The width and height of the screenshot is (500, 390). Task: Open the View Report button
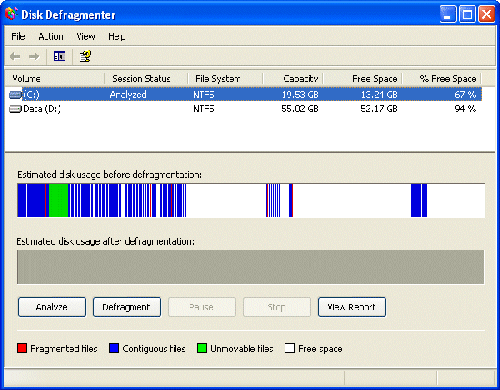pyautogui.click(x=352, y=307)
